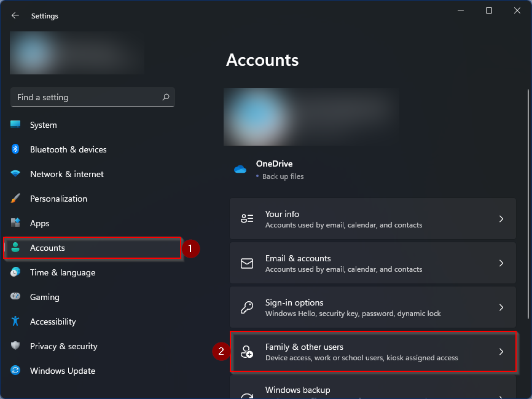This screenshot has height=399, width=532.
Task: Click the Family & other users icon
Action: point(247,351)
